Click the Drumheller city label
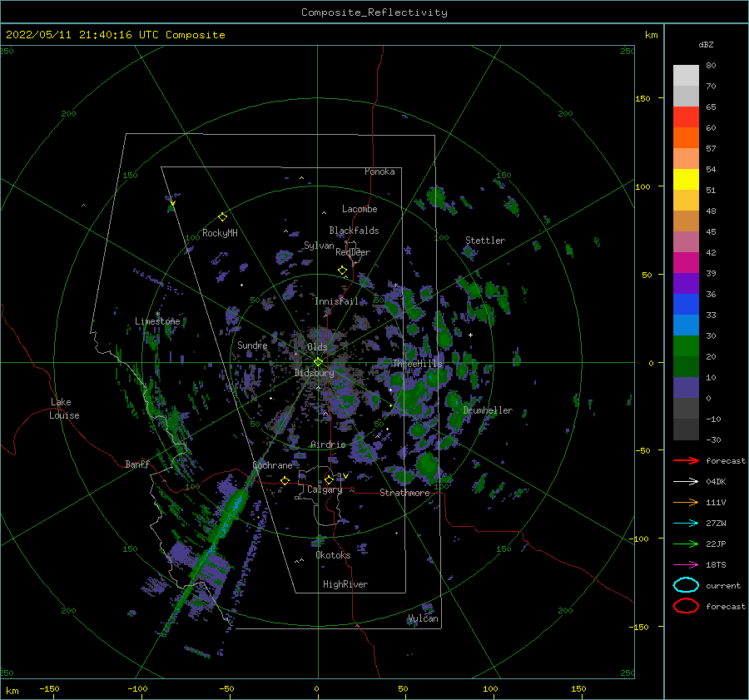This screenshot has width=749, height=700. coord(488,410)
